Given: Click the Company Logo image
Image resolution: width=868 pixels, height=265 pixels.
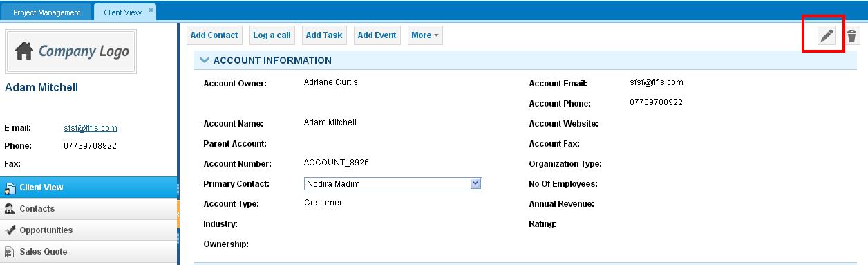Looking at the screenshot, I should click(72, 51).
